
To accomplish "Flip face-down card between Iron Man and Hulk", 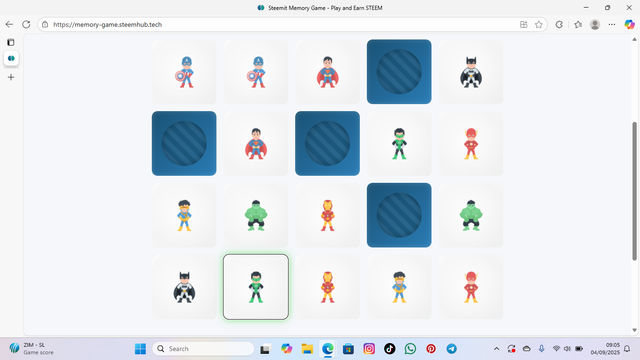I will click(399, 215).
